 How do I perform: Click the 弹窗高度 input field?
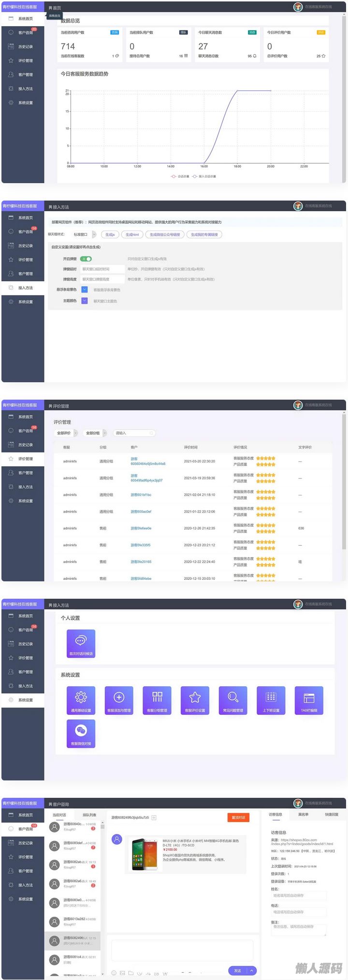102,279
